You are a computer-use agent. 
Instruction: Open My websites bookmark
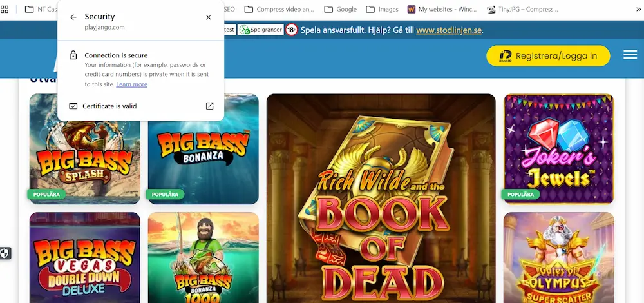[x=443, y=9]
